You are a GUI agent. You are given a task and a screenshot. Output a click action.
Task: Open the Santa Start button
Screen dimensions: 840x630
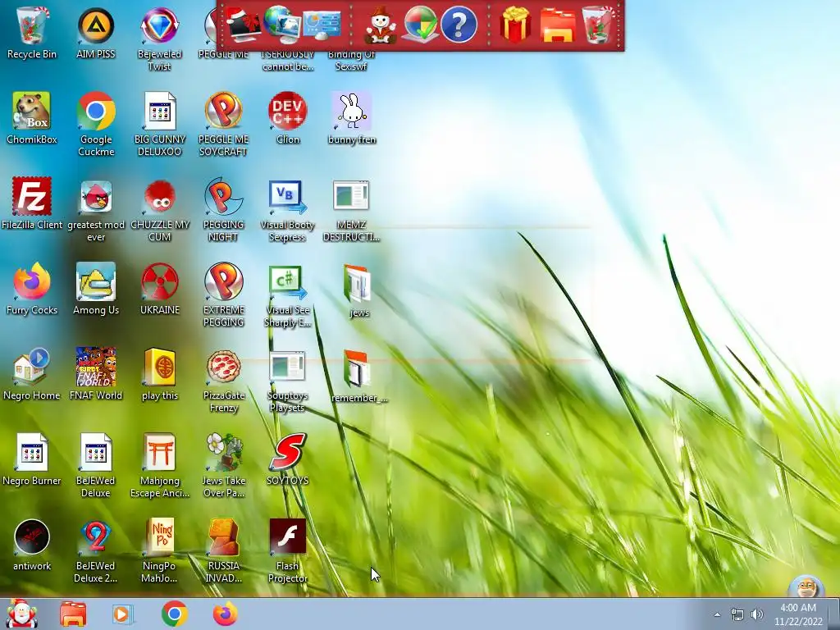21,614
